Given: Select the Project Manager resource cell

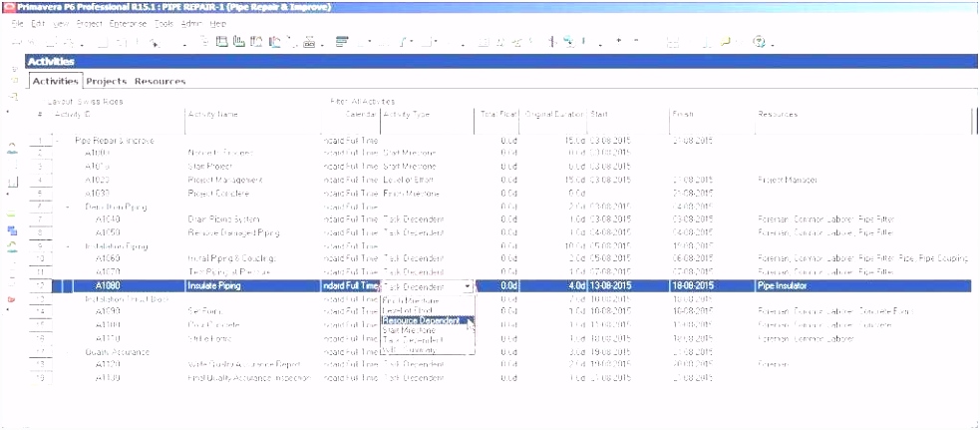Looking at the screenshot, I should [x=789, y=181].
